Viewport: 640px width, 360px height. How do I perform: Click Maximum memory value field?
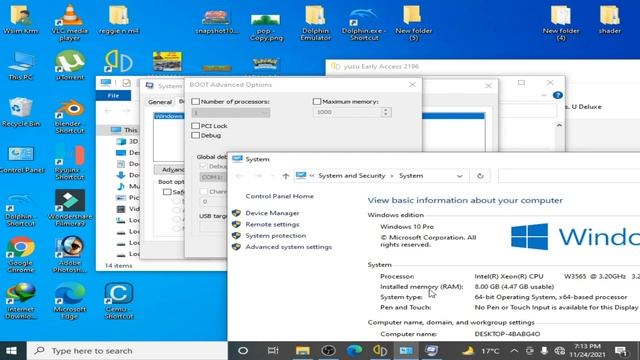tap(347, 112)
